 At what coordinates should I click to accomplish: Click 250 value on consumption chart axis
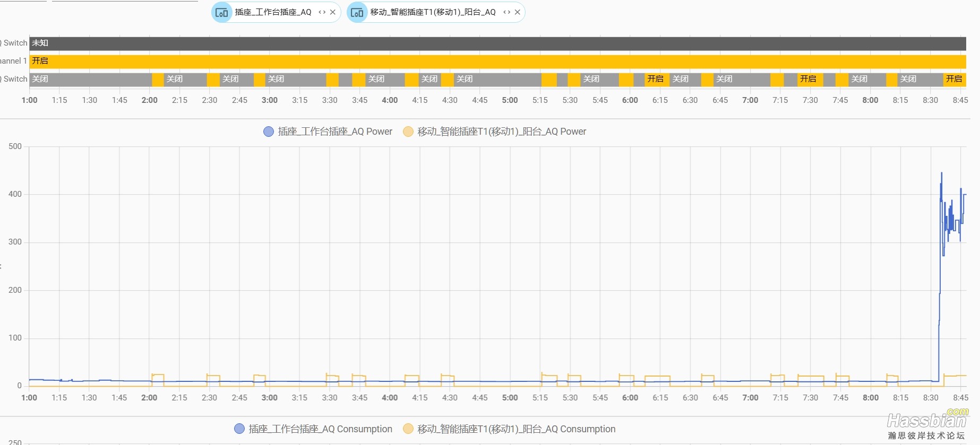pos(15,442)
